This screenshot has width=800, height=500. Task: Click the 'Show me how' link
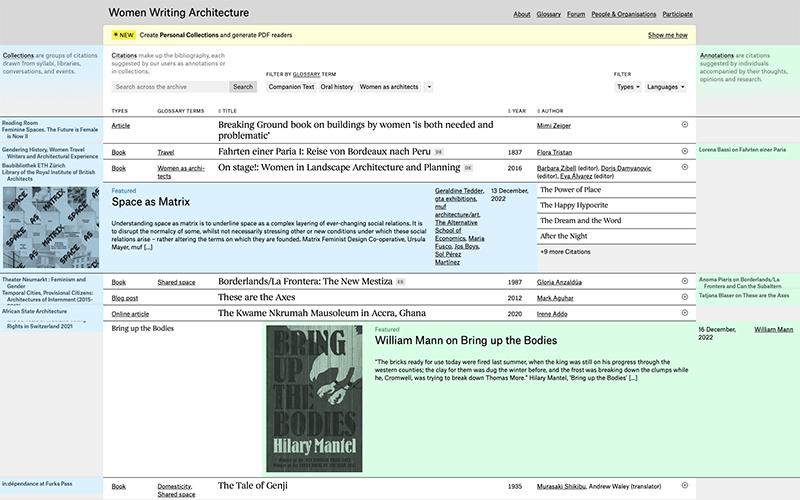point(667,35)
